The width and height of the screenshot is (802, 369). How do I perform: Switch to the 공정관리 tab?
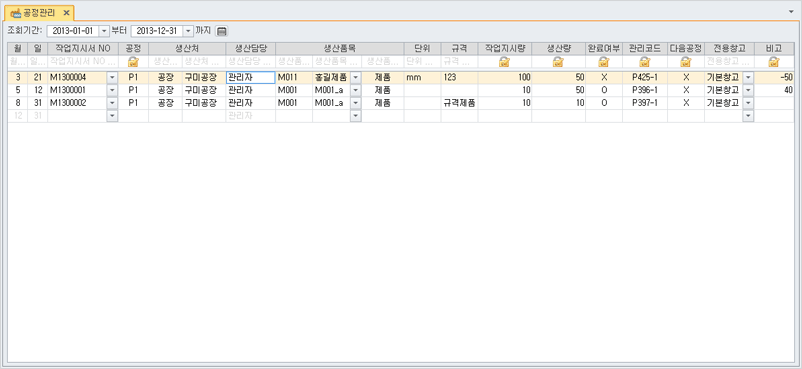coord(39,13)
